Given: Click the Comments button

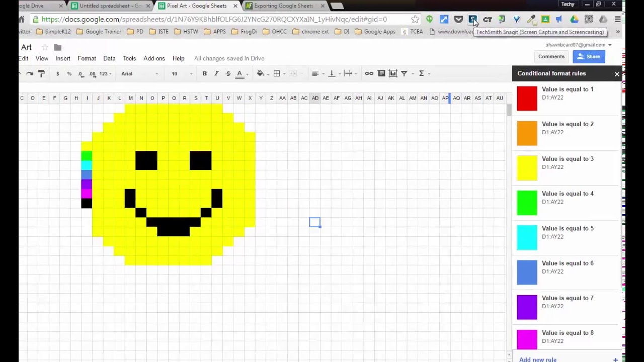Looking at the screenshot, I should tap(551, 57).
